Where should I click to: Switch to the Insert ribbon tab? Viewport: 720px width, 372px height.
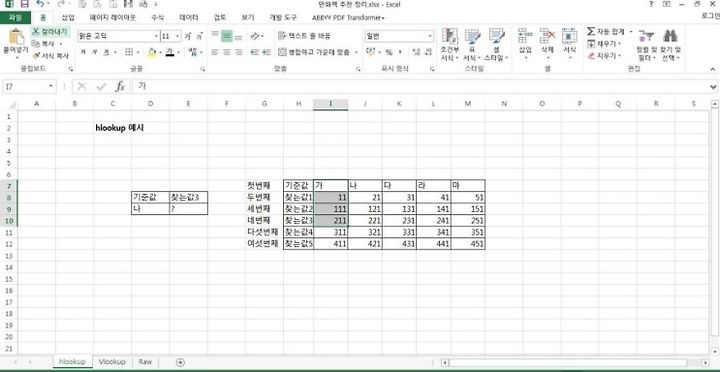tap(68, 17)
